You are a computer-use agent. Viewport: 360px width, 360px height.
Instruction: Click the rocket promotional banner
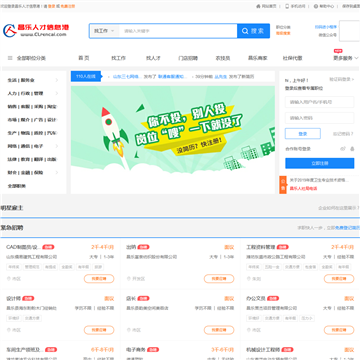[x=173, y=139]
